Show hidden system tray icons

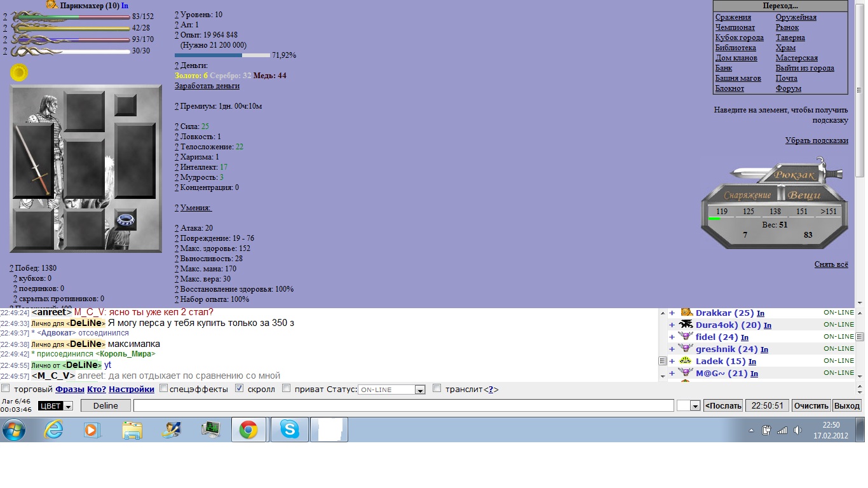pos(751,430)
